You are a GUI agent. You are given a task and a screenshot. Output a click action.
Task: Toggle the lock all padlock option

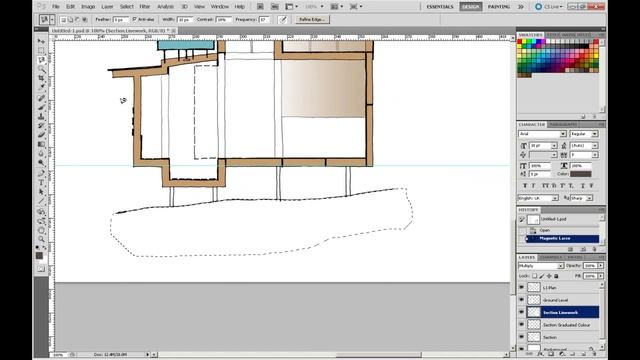click(556, 276)
